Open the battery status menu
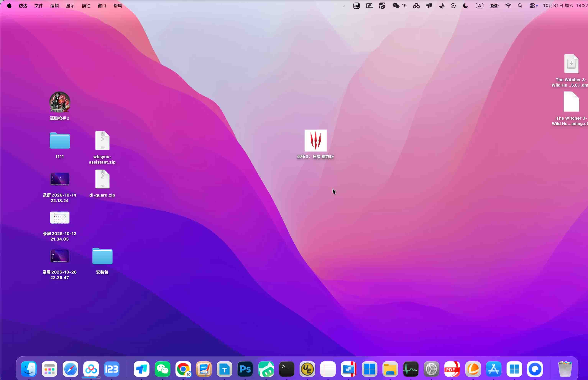 494,5
